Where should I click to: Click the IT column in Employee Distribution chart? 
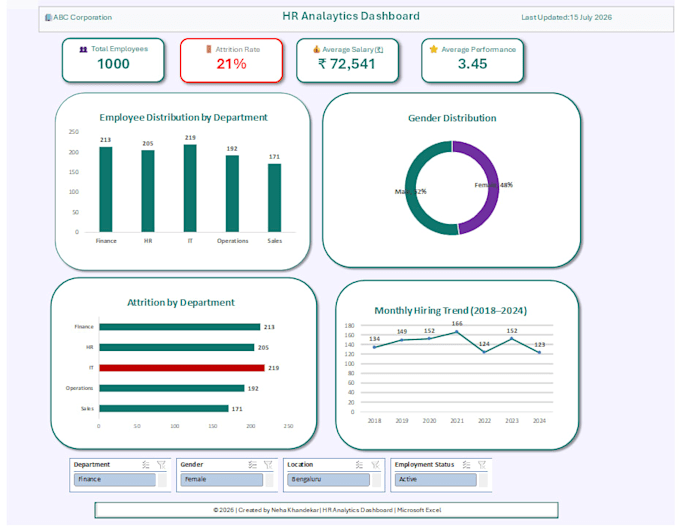click(x=190, y=188)
